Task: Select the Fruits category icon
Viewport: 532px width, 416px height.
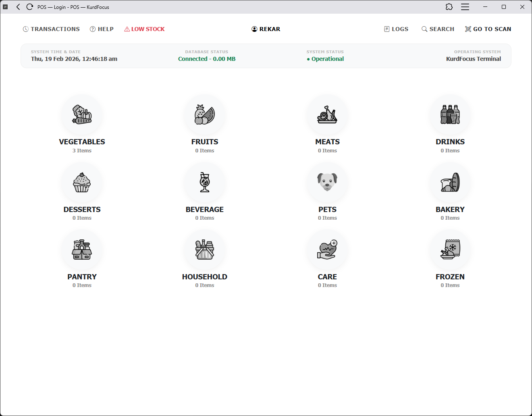Action: coord(205,115)
